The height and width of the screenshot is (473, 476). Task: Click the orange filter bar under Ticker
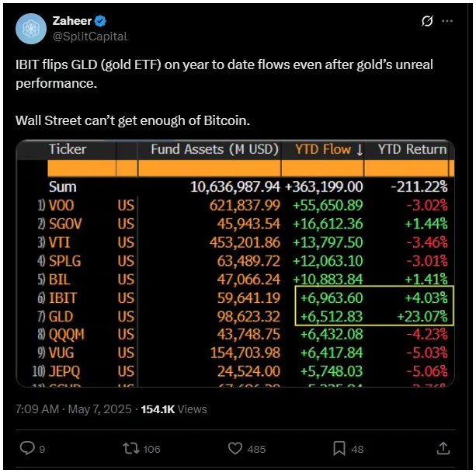pyautogui.click(x=82, y=169)
